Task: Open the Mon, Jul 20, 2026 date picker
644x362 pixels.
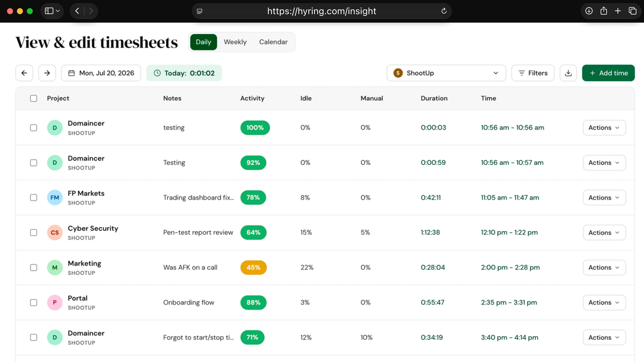Action: [x=101, y=73]
